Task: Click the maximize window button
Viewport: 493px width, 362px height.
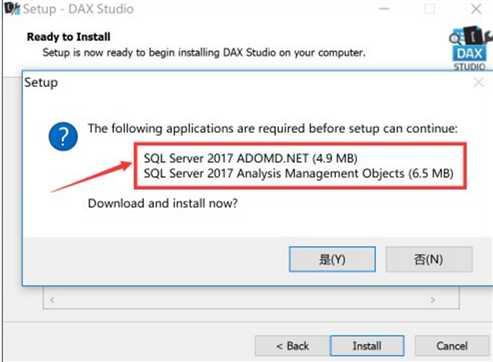Action: (x=430, y=9)
